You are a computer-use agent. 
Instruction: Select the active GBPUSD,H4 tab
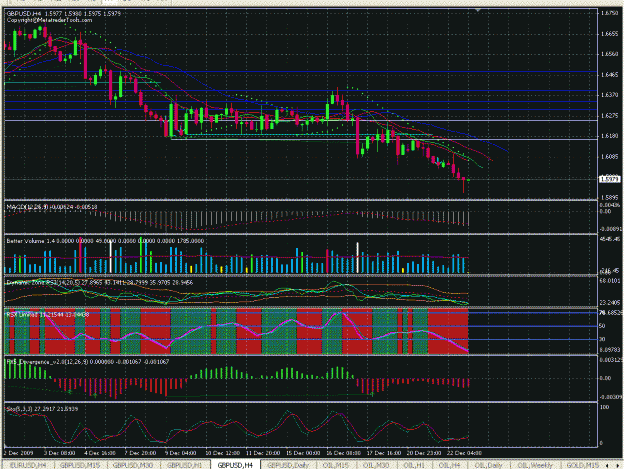[235, 465]
